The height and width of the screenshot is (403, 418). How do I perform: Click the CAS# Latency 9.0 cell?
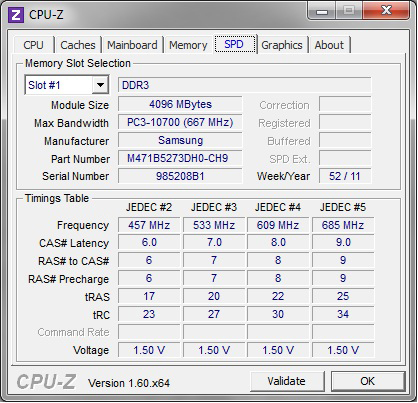343,243
